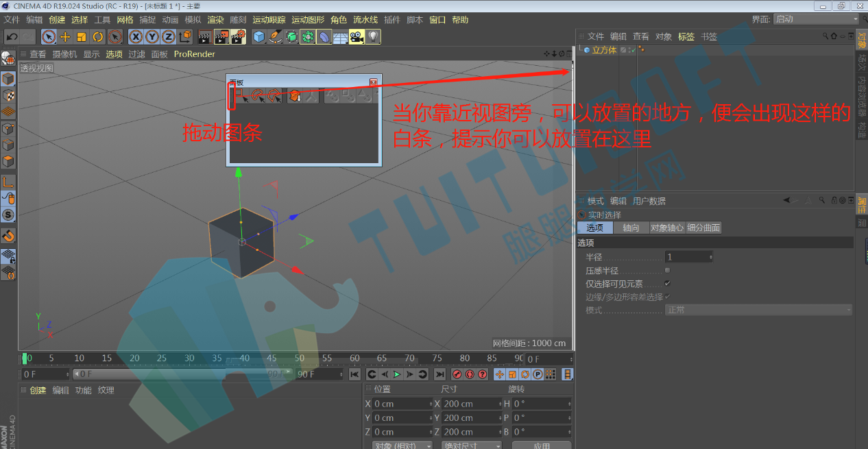Click Render View clapperboard icon

(x=204, y=37)
